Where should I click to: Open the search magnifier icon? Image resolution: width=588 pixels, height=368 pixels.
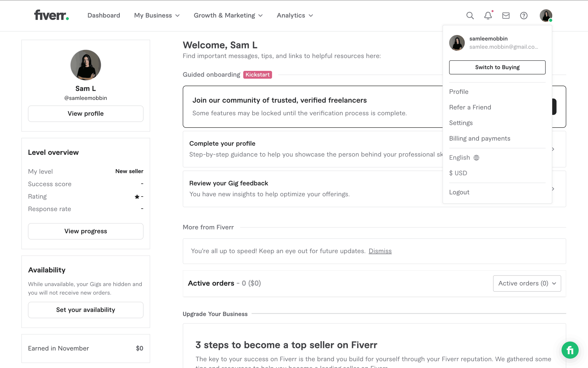[470, 16]
